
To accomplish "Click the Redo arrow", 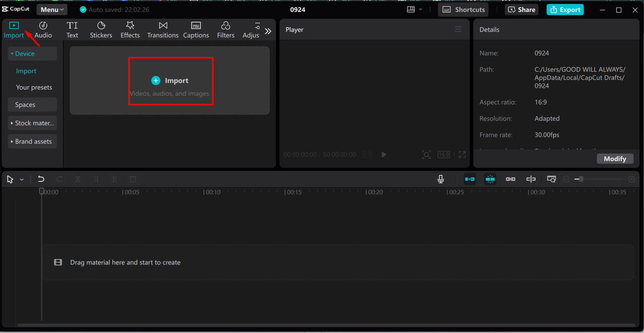I will pos(59,179).
